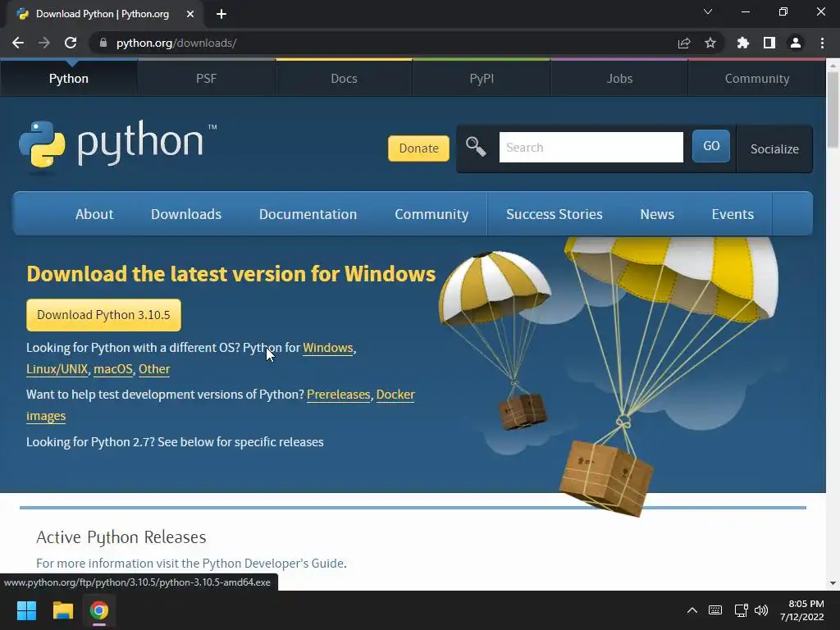The height and width of the screenshot is (630, 840).
Task: Reload the page with the refresh icon
Action: 71,43
